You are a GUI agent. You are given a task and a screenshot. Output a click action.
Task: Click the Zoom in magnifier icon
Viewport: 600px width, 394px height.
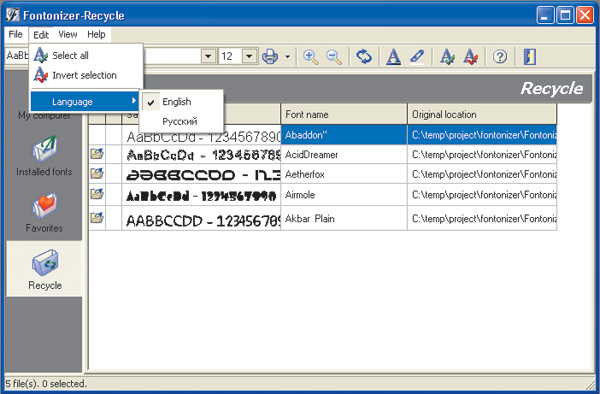coord(310,57)
